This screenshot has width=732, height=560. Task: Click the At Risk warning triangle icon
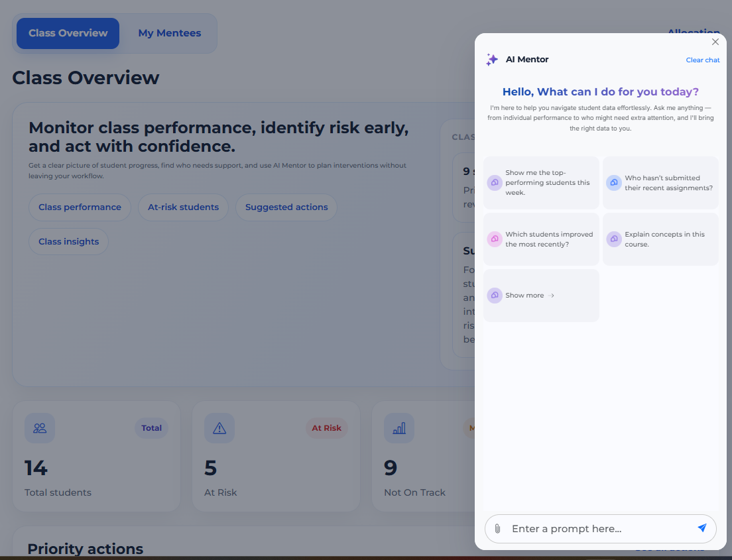click(219, 428)
